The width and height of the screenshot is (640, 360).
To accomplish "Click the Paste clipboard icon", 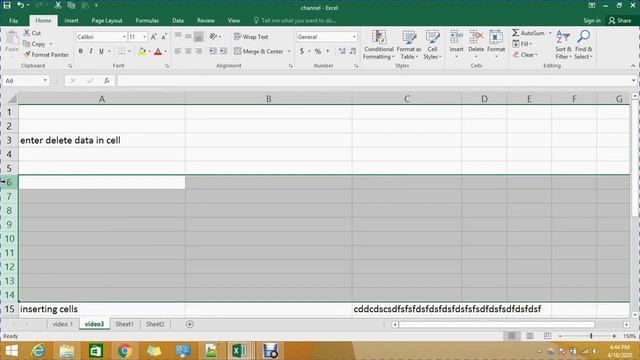I will pyautogui.click(x=12, y=38).
